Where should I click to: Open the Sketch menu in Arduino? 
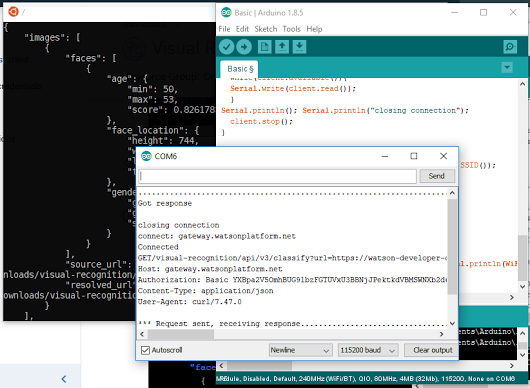pos(266,29)
